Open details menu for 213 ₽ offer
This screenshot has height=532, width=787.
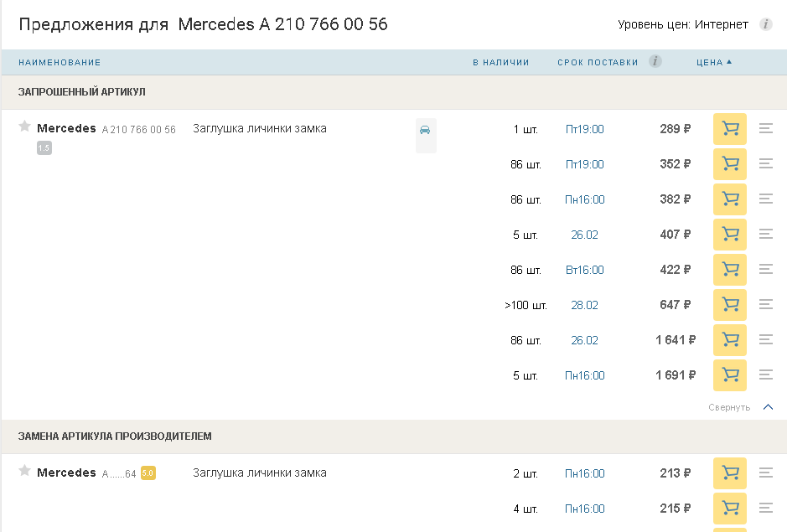point(766,473)
